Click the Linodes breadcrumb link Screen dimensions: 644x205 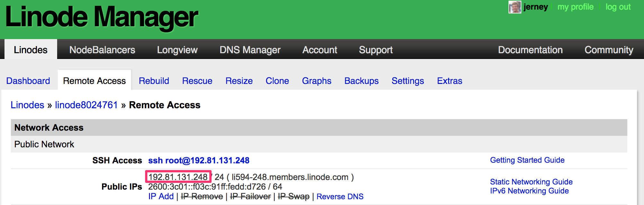click(x=27, y=105)
